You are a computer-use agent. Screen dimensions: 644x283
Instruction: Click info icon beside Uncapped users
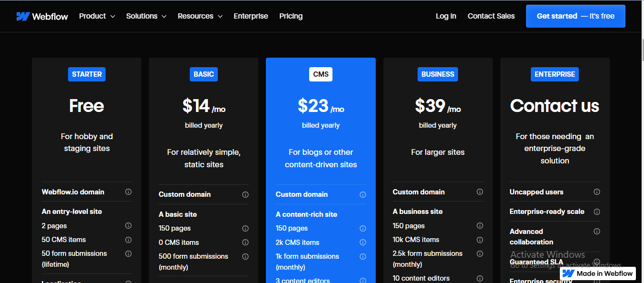pos(596,192)
